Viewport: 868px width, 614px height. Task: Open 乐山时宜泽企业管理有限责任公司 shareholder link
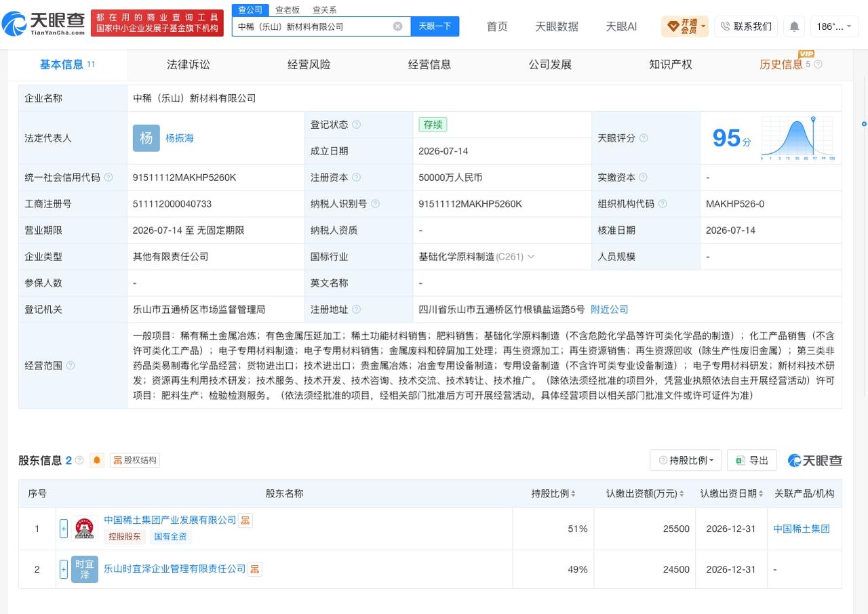[174, 569]
